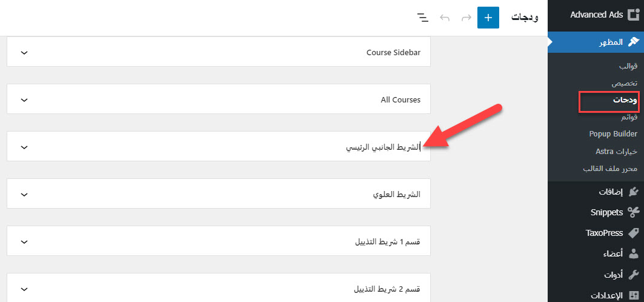Screen dimensions: 644x302
Task: Click the إضافات plugin icon
Action: point(634,192)
